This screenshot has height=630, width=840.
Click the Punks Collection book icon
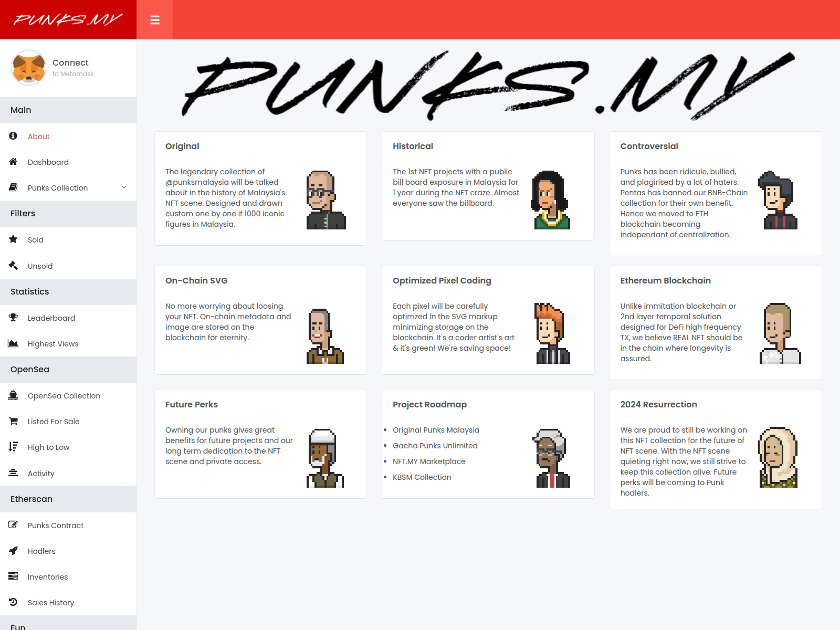(14, 187)
